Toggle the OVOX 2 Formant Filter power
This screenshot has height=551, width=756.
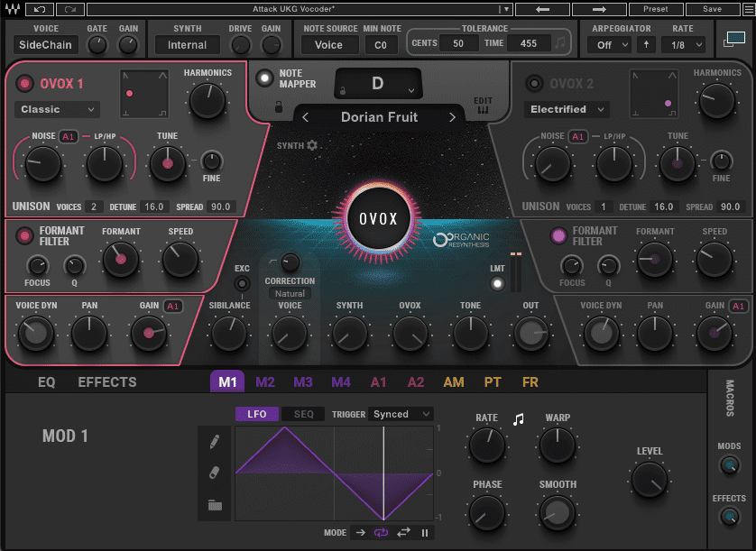point(558,235)
